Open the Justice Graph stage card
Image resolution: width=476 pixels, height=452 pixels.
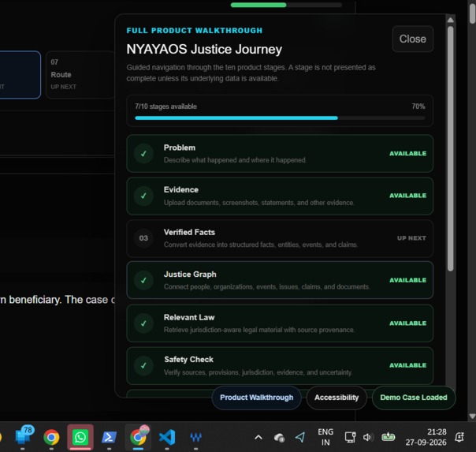280,280
